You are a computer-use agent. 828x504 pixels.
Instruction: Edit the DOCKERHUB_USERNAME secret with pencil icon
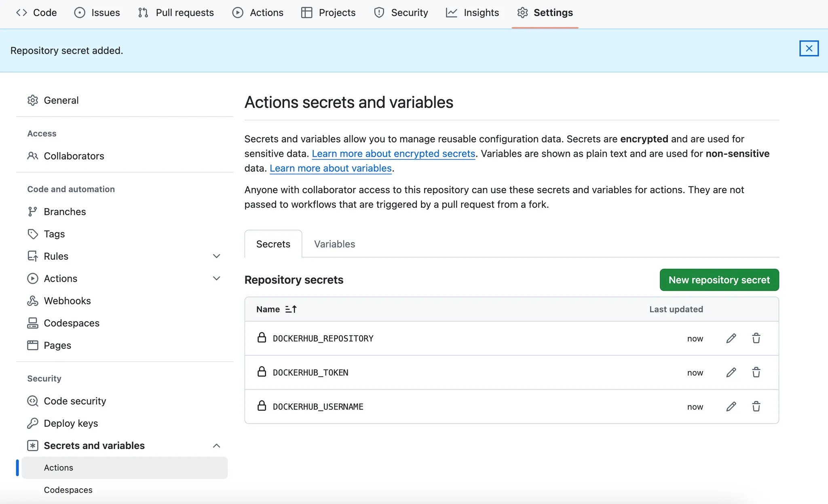pos(731,407)
